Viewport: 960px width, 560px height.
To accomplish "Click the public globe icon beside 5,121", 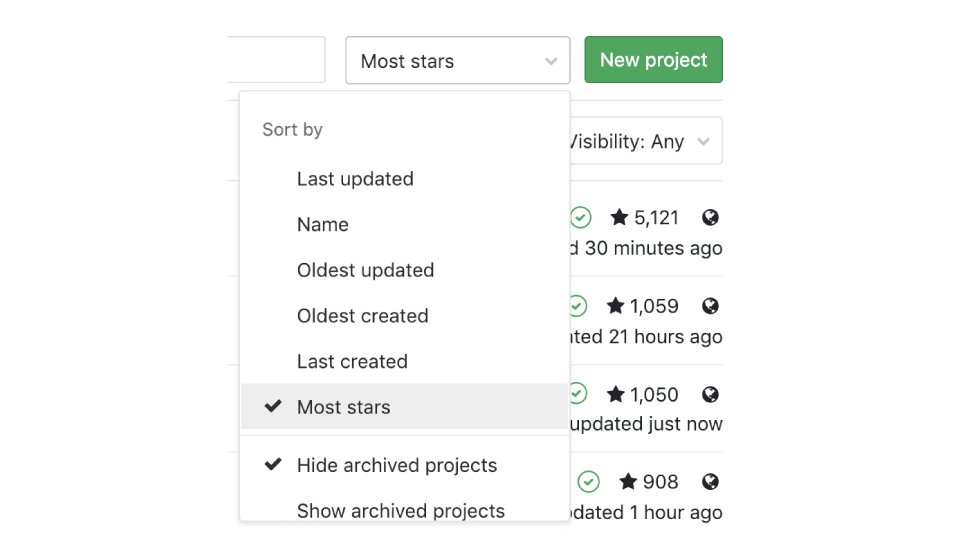I will (x=710, y=217).
